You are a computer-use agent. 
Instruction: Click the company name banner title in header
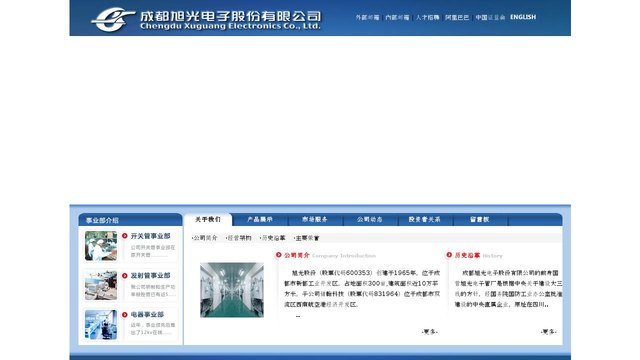tap(230, 20)
